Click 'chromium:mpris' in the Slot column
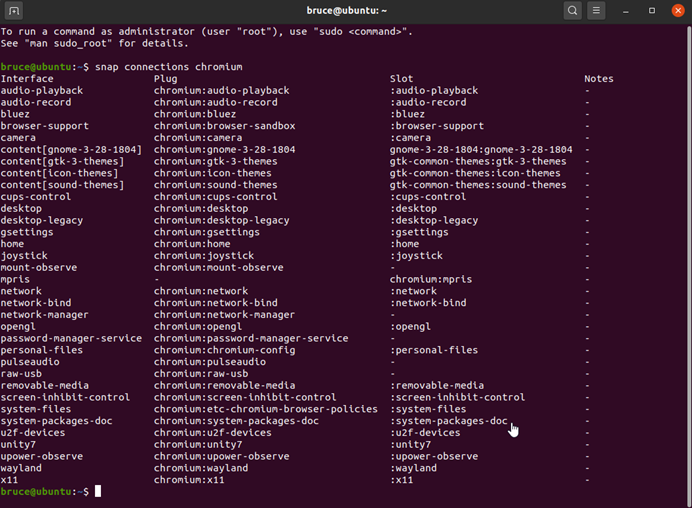The image size is (692, 508). [431, 279]
